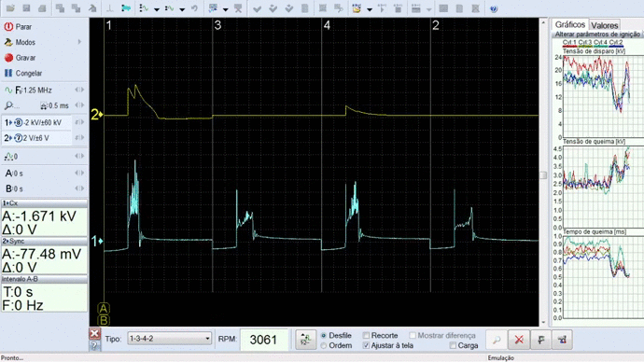Screen dimensions: 644x362
Task: Switch to the Valores tab
Action: coord(604,25)
